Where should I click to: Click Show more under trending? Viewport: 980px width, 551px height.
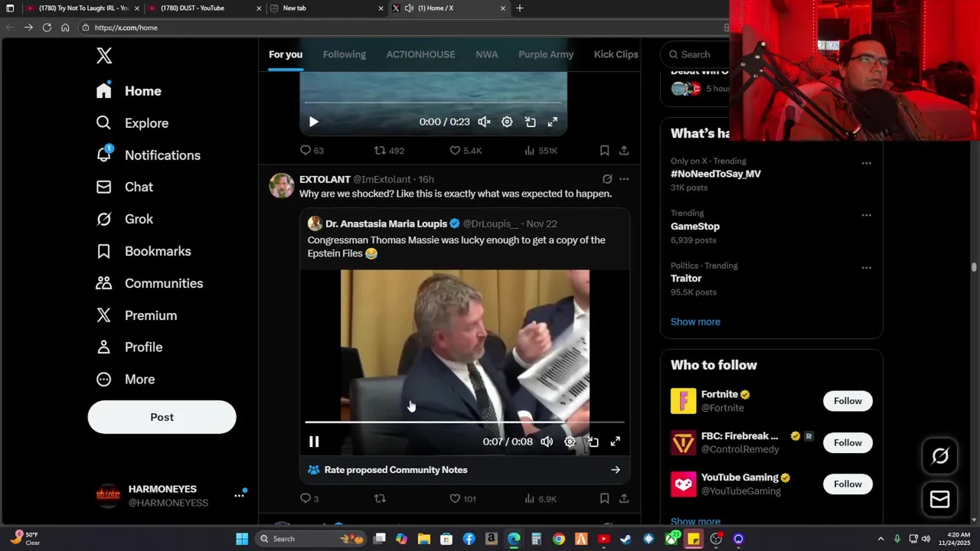[x=695, y=321]
